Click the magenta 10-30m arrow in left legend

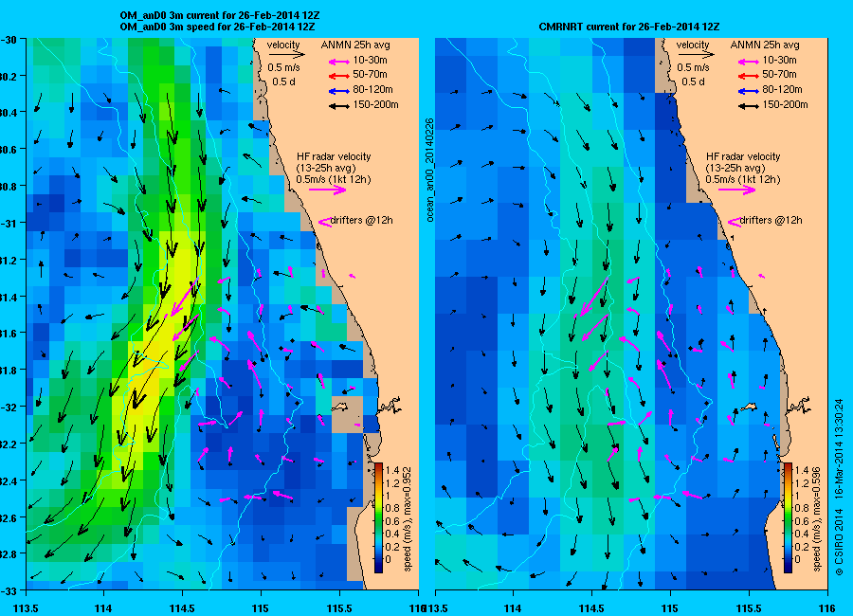click(339, 62)
